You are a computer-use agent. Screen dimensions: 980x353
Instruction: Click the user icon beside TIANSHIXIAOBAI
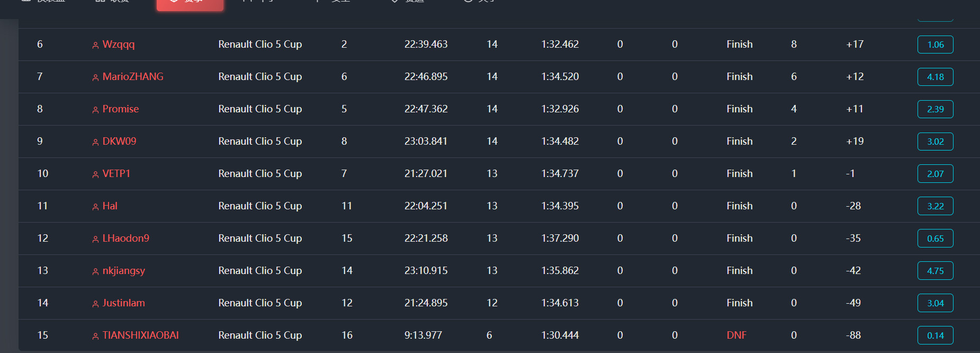[95, 336]
